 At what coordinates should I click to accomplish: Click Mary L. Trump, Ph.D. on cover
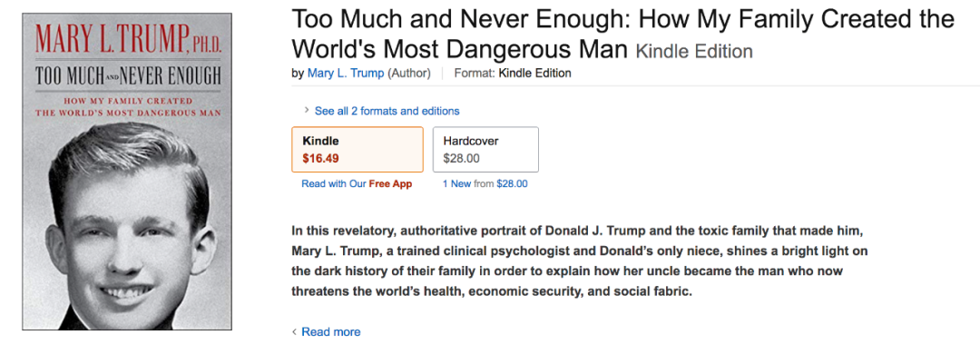pyautogui.click(x=128, y=41)
